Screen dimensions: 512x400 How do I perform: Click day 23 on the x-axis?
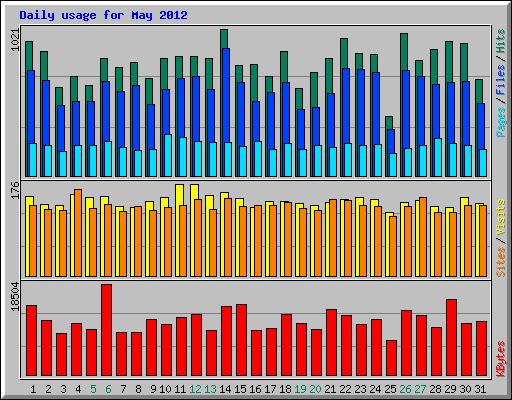point(360,389)
